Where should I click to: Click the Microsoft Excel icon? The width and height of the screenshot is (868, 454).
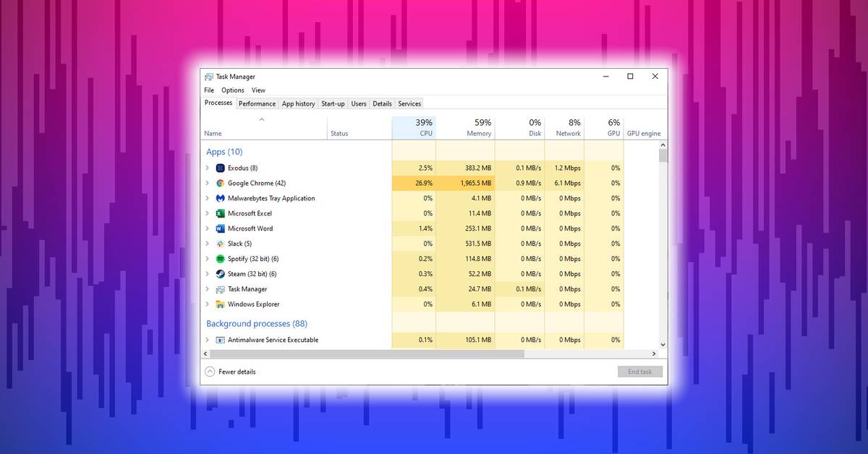[221, 213]
